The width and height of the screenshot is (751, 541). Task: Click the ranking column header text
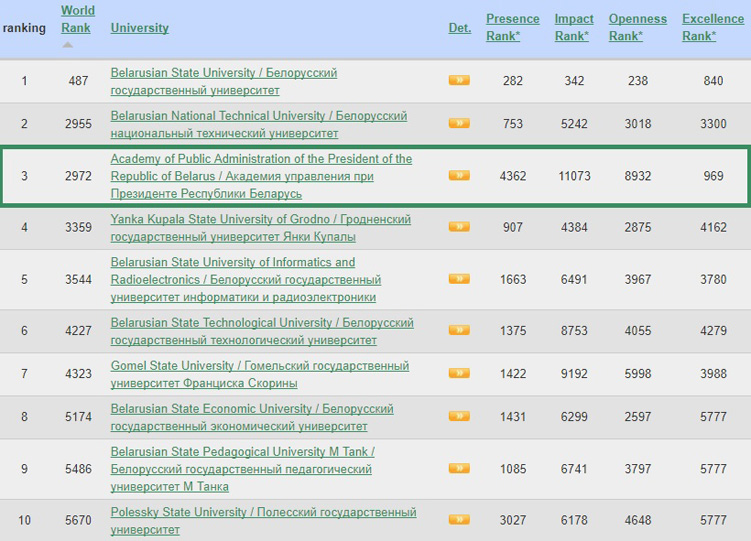24,28
